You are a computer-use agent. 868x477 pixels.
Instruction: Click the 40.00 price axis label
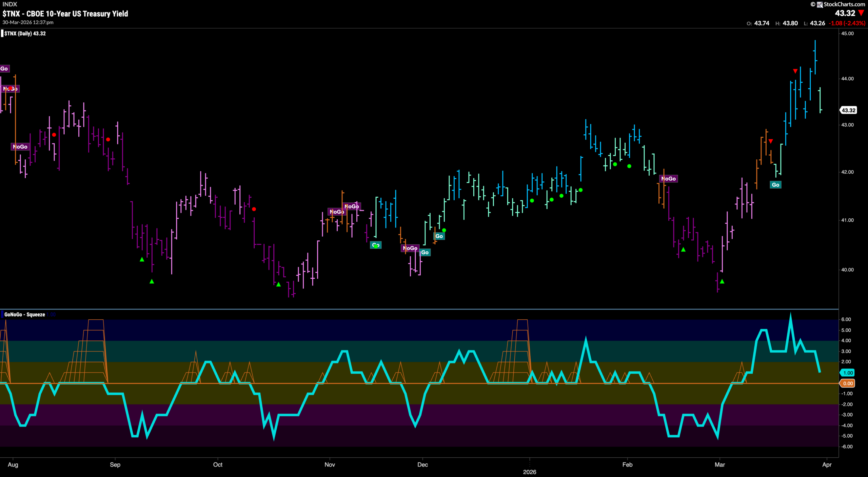click(x=847, y=270)
